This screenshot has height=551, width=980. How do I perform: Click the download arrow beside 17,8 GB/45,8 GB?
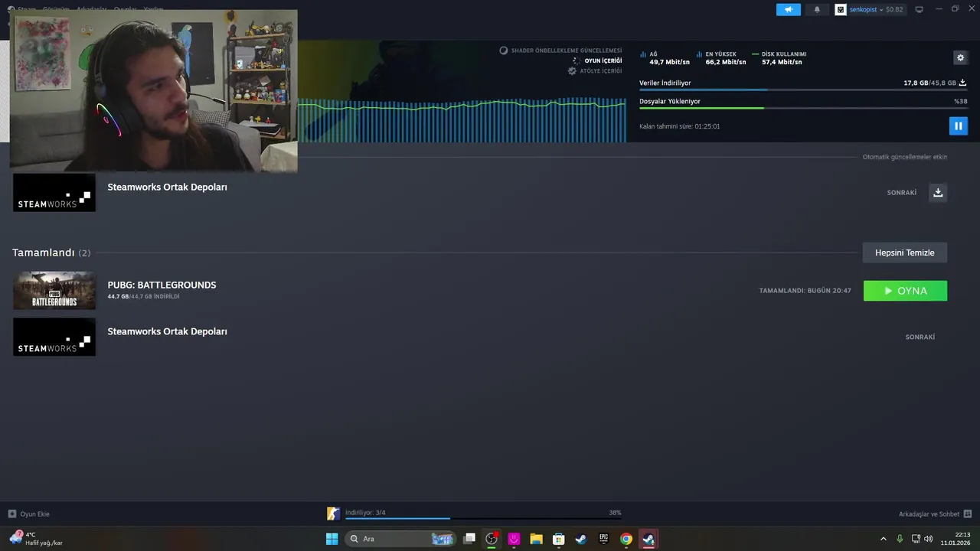pyautogui.click(x=962, y=83)
